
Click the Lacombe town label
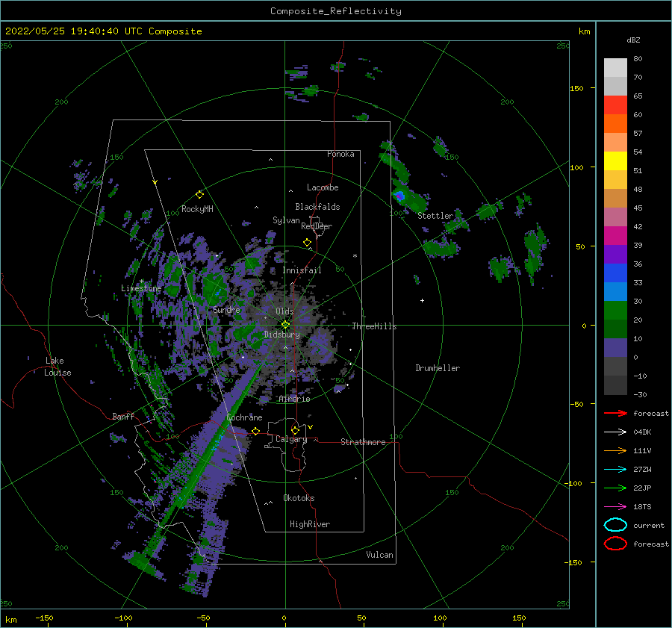(323, 187)
